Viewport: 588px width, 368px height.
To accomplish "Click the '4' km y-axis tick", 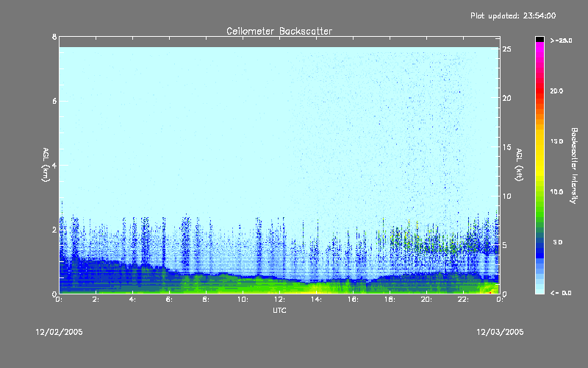I will tap(54, 165).
